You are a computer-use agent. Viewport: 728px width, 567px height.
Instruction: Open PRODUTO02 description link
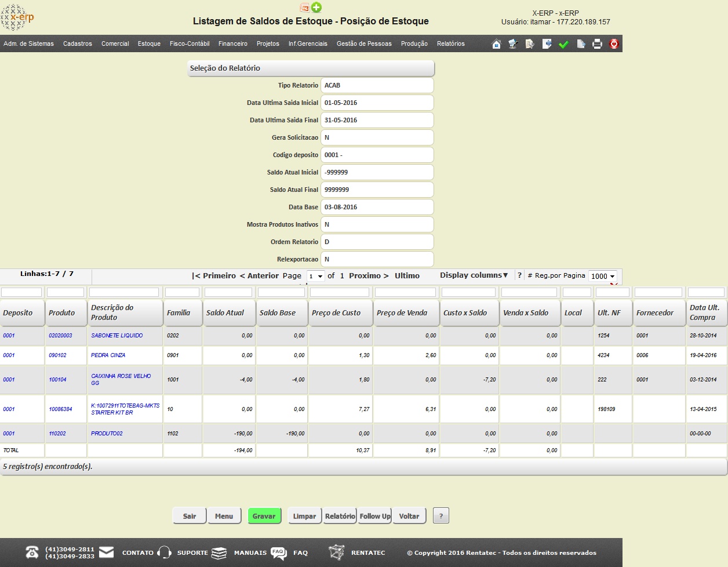[x=107, y=434]
